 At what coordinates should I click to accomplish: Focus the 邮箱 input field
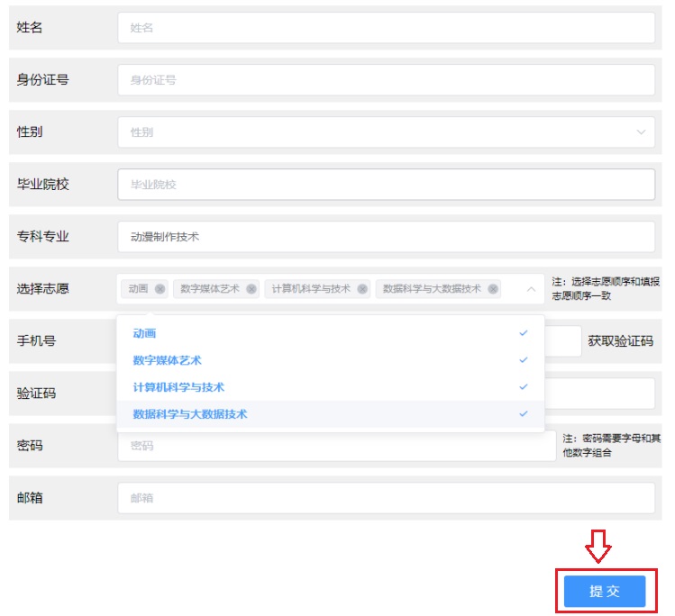pyautogui.click(x=385, y=498)
